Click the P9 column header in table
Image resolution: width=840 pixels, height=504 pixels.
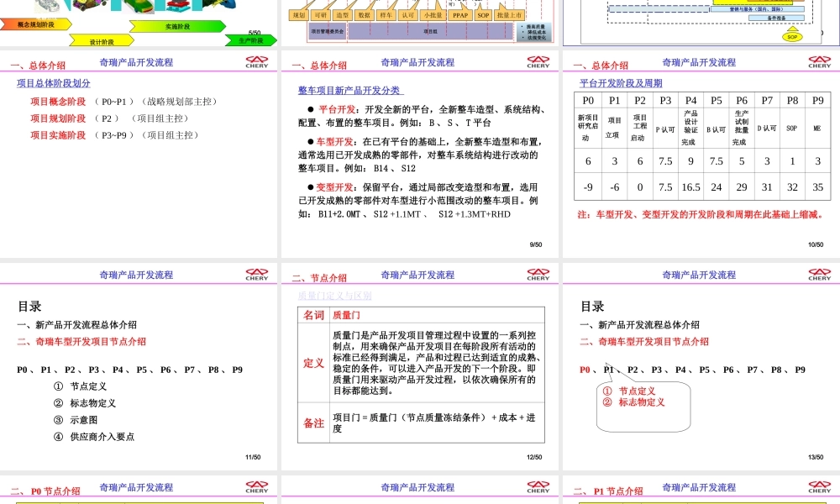[817, 100]
